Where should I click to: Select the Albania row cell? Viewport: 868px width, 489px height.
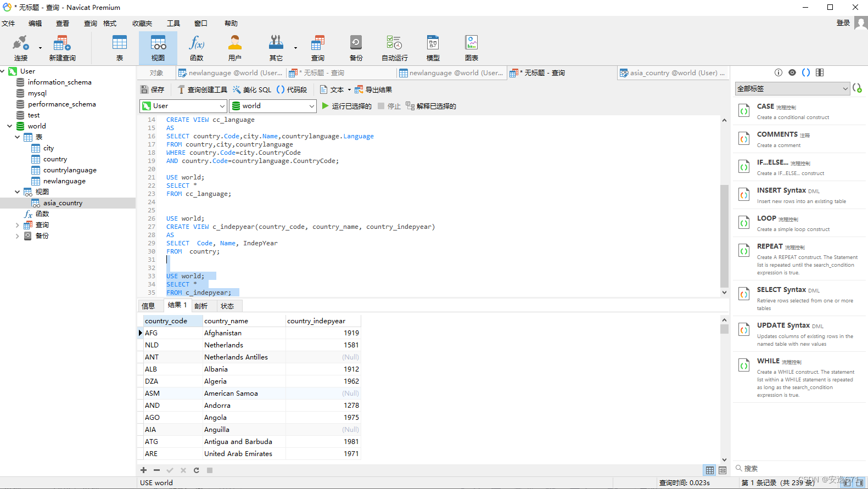click(x=244, y=369)
